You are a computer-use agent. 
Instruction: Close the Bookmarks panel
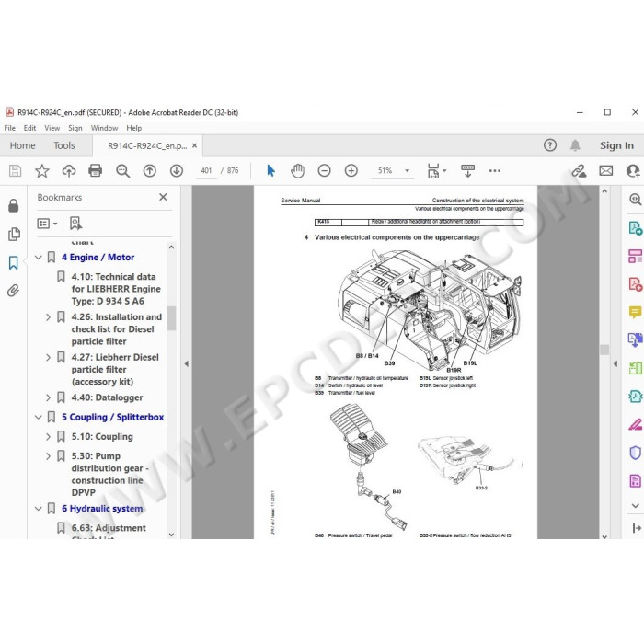(163, 197)
